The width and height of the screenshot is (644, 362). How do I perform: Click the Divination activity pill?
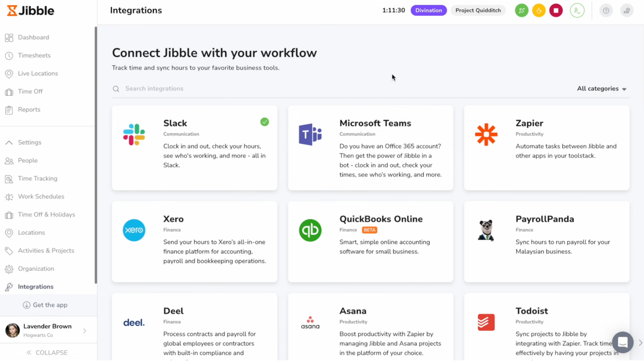tap(429, 10)
